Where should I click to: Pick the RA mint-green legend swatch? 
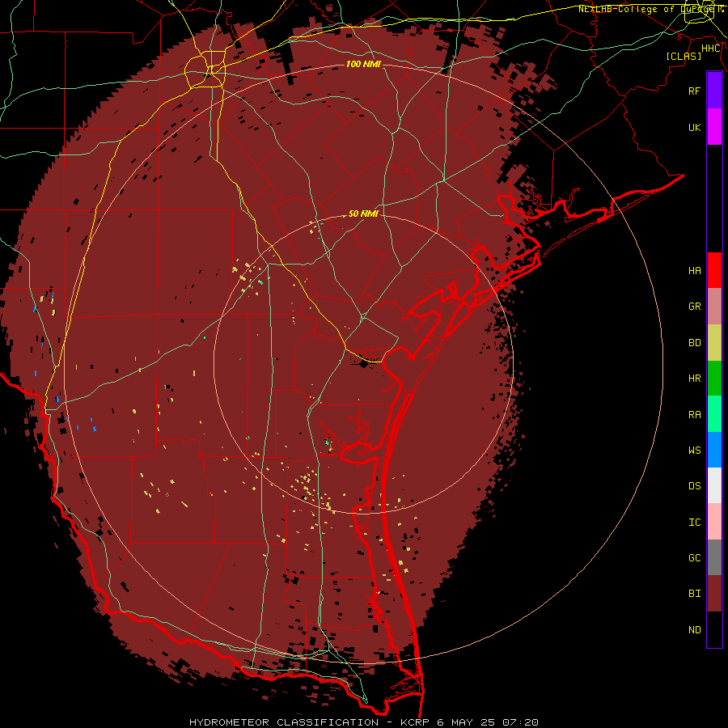pos(714,414)
